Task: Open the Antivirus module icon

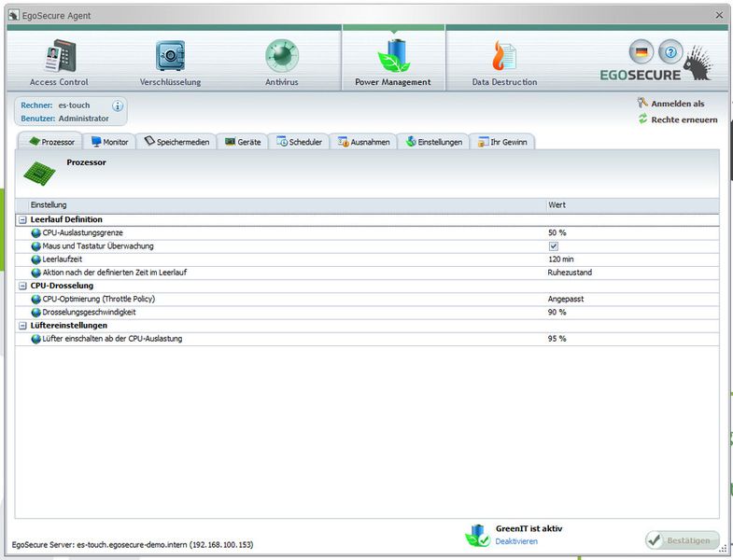Action: coord(281,56)
